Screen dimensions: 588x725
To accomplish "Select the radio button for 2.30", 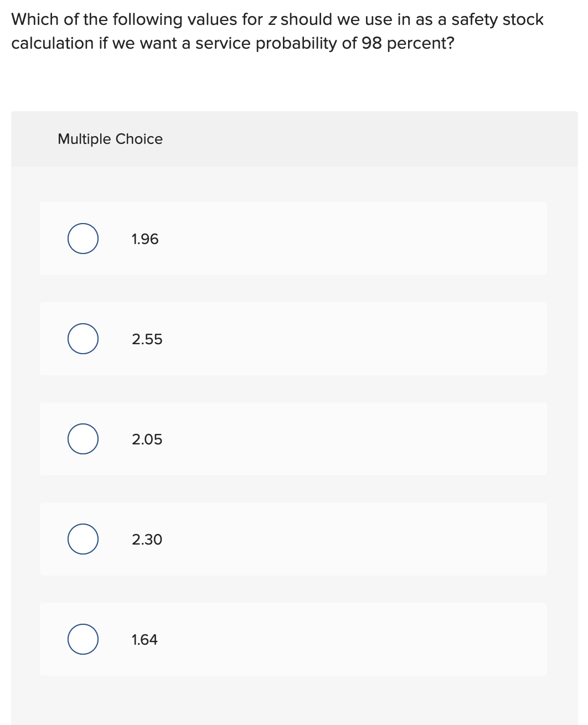I will pyautogui.click(x=82, y=539).
